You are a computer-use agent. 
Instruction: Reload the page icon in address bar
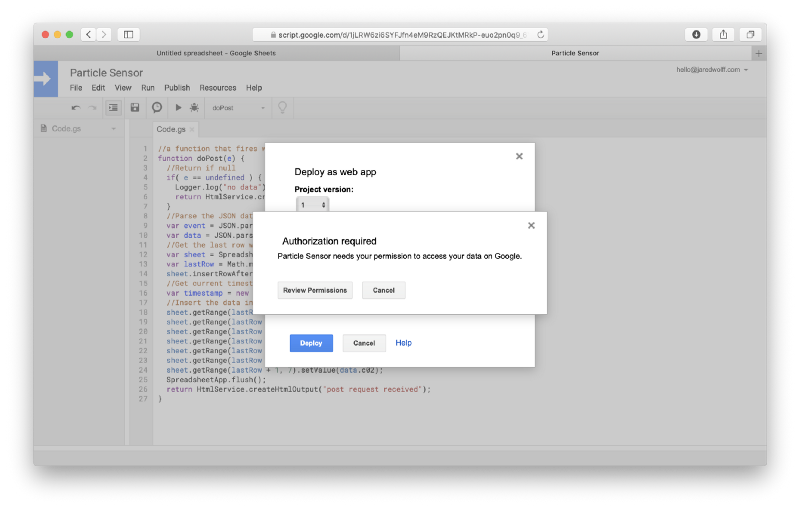(x=540, y=34)
